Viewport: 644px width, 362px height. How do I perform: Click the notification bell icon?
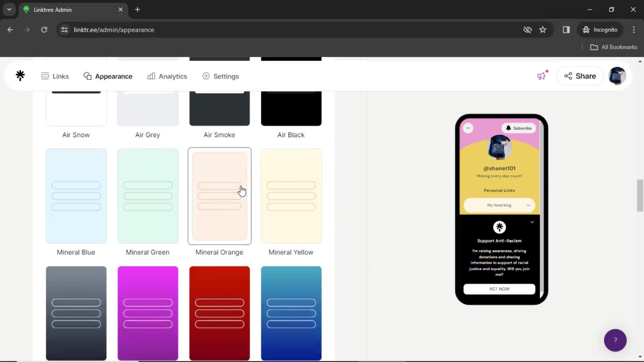click(x=508, y=128)
